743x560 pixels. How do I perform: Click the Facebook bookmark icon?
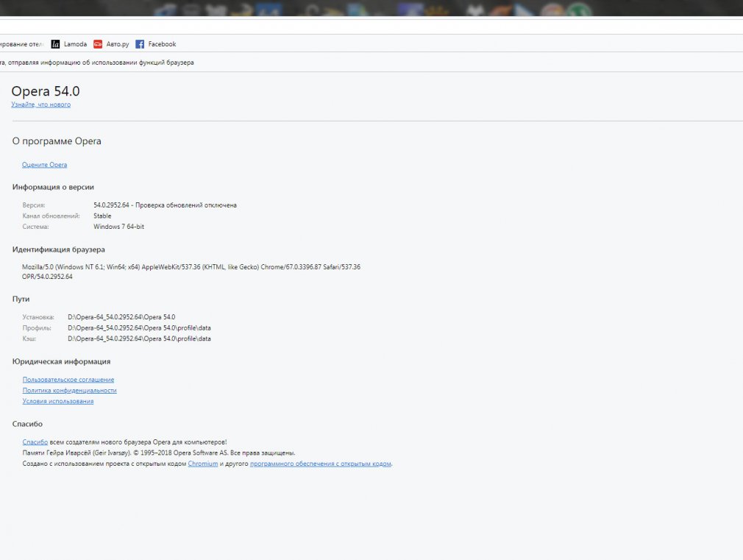point(140,44)
